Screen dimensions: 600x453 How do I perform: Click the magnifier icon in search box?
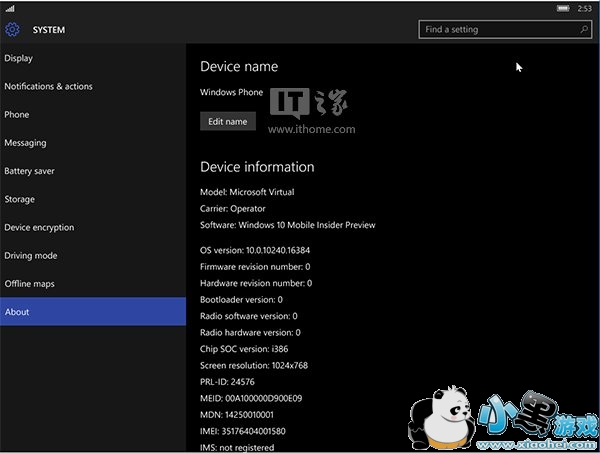coord(582,30)
